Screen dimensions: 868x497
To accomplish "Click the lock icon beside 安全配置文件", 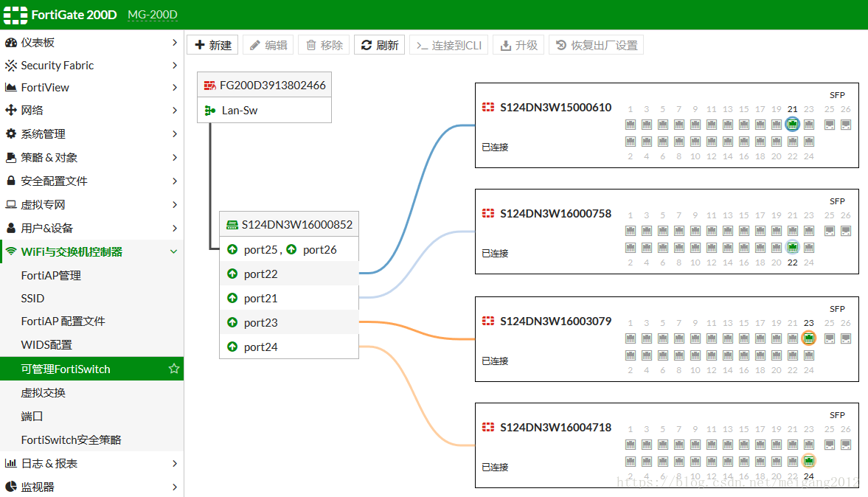I will pyautogui.click(x=10, y=181).
